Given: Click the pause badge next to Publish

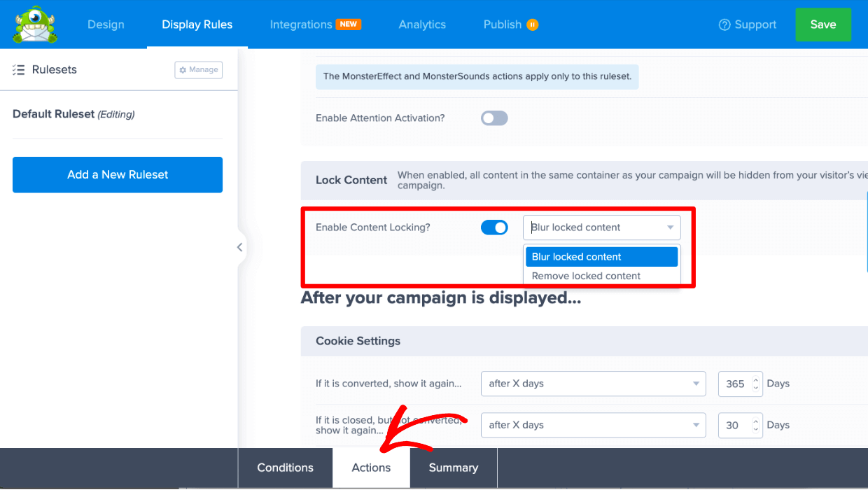Looking at the screenshot, I should click(x=533, y=24).
